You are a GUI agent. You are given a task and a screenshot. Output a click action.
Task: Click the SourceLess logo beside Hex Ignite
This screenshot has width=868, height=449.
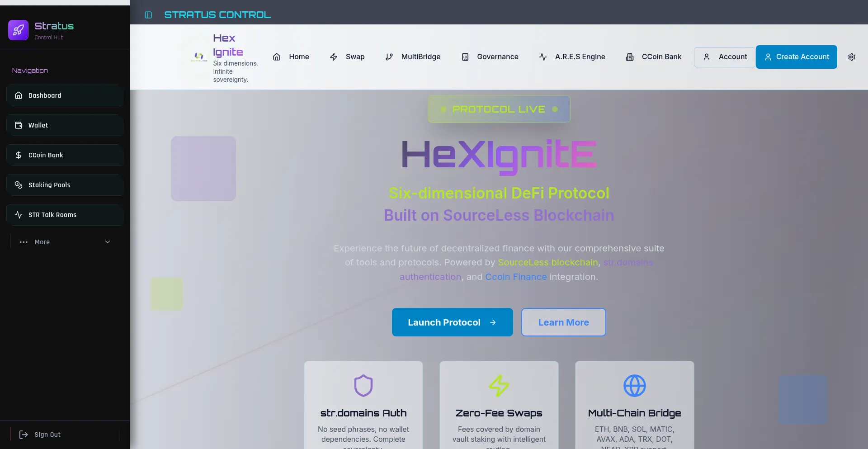[x=199, y=57]
